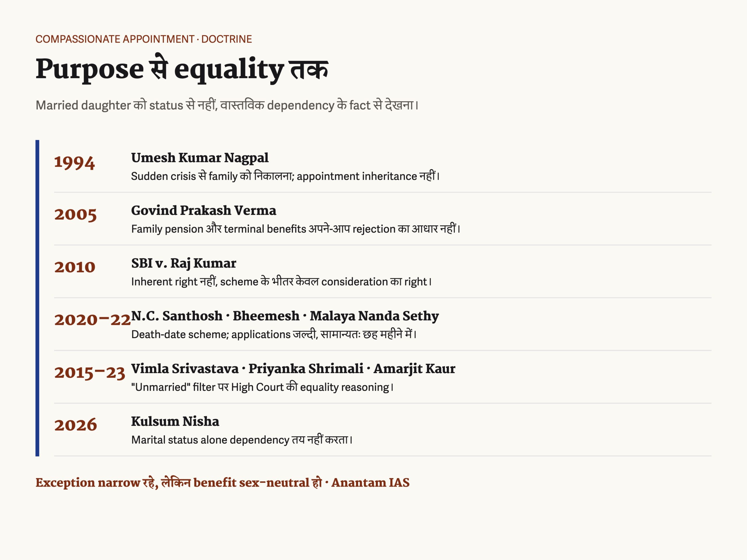Click the Anantam IAS footer text

[x=371, y=483]
